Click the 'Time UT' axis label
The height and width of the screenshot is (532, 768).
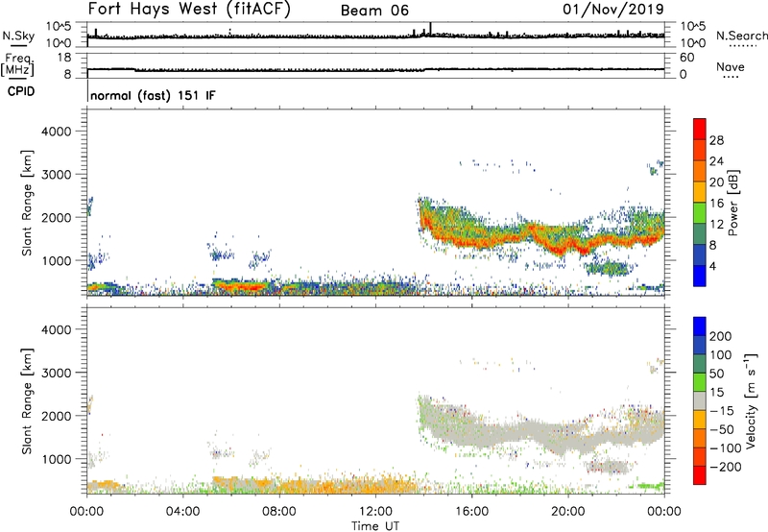coord(375,526)
